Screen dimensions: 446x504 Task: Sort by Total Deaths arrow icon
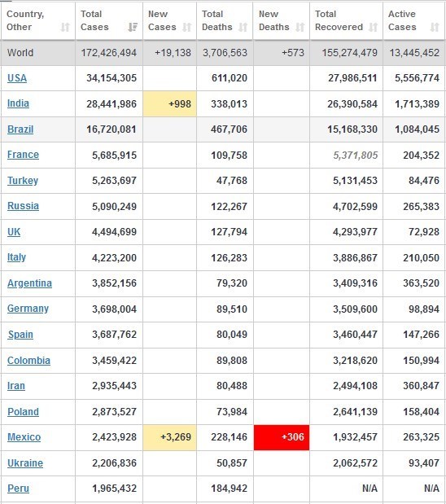243,27
